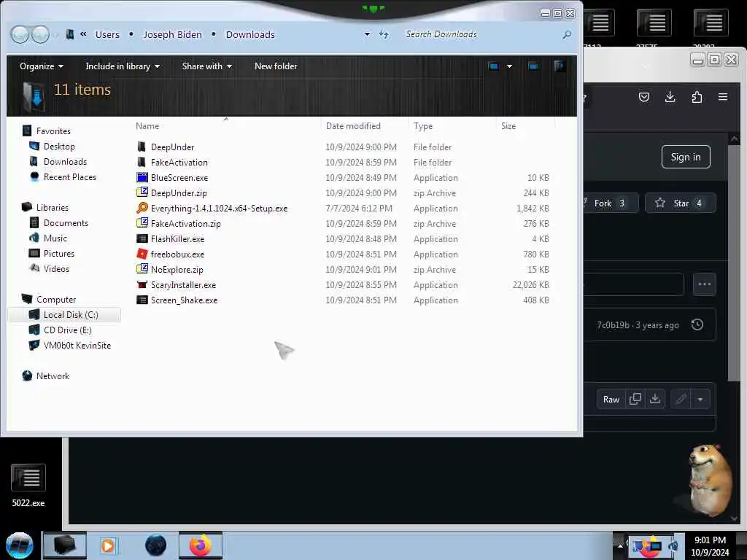The image size is (747, 560).
Task: Click the GitHub copy raw file icon
Action: 635,399
